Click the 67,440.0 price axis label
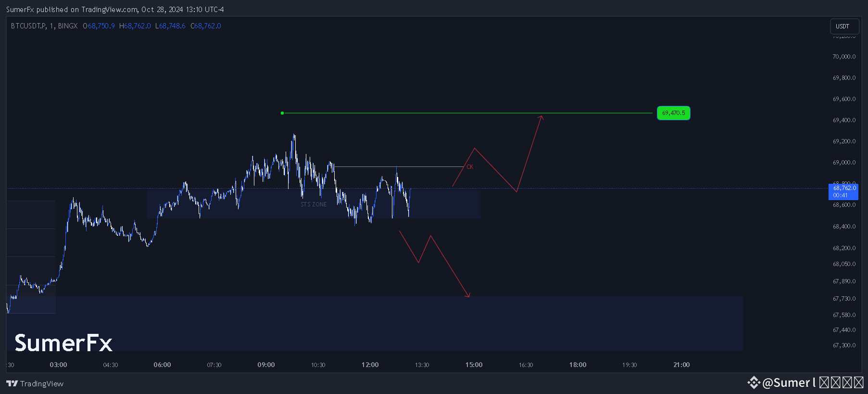The height and width of the screenshot is (394, 868). 844,330
